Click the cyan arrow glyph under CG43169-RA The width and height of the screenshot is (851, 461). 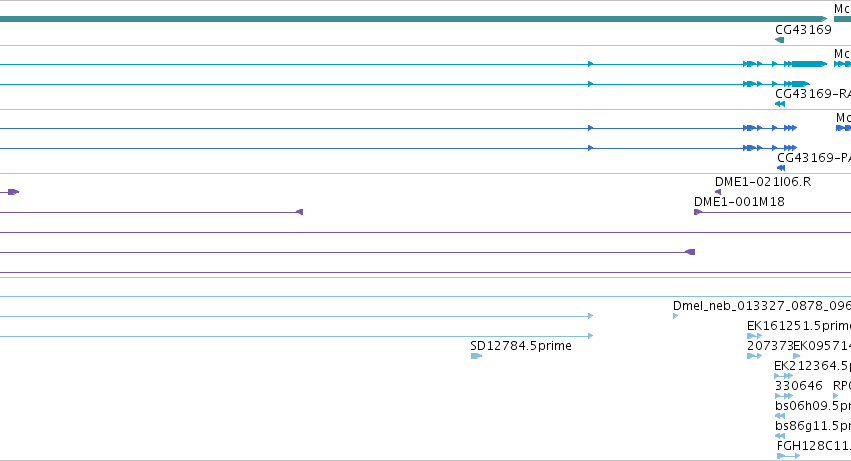click(780, 104)
